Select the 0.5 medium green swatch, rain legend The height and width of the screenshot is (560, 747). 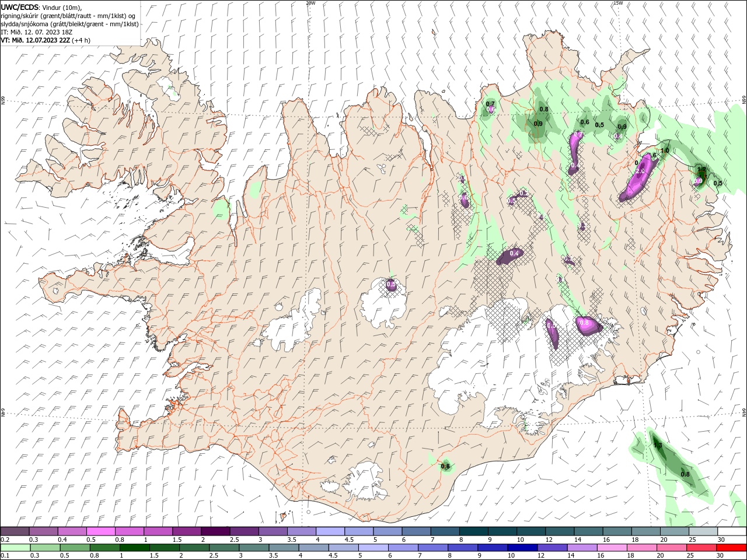tap(76, 548)
